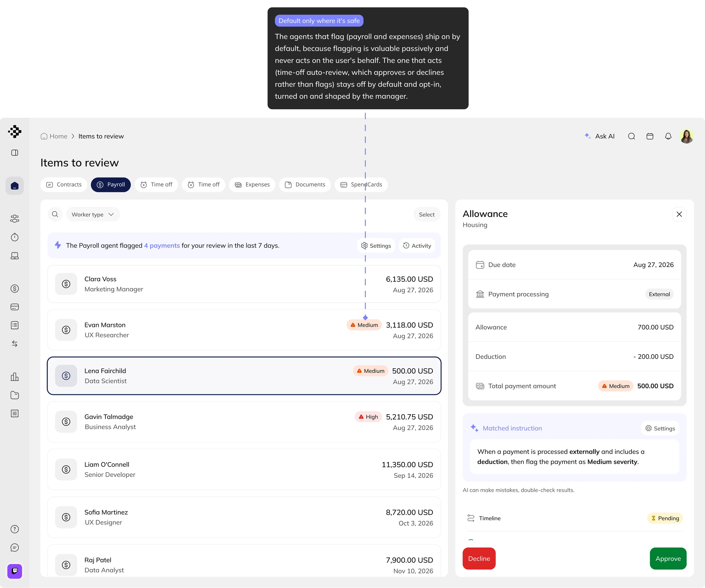Open Liam O'Connell payment row
This screenshot has height=588, width=705.
[244, 470]
